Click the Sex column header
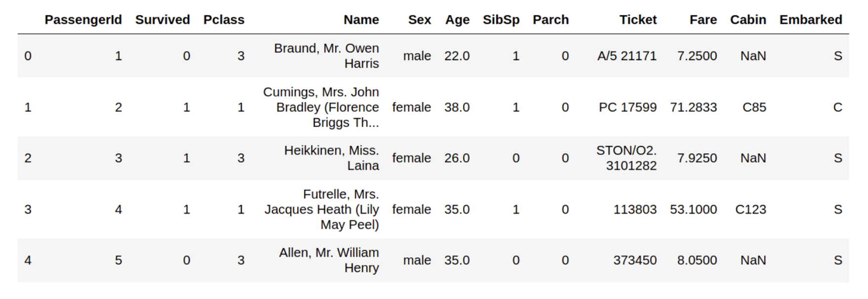The height and width of the screenshot is (299, 868). [x=419, y=20]
